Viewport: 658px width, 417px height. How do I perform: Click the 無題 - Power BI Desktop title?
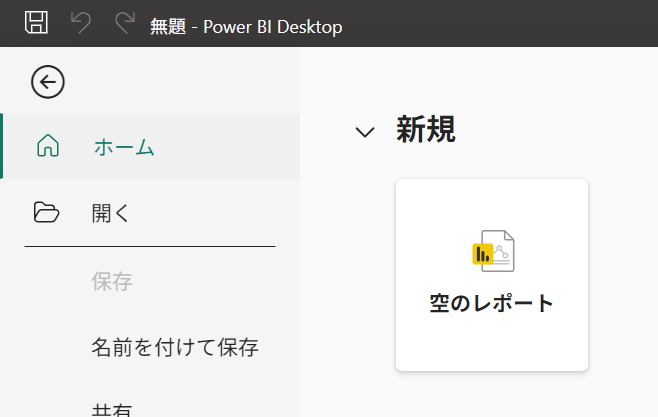246,27
